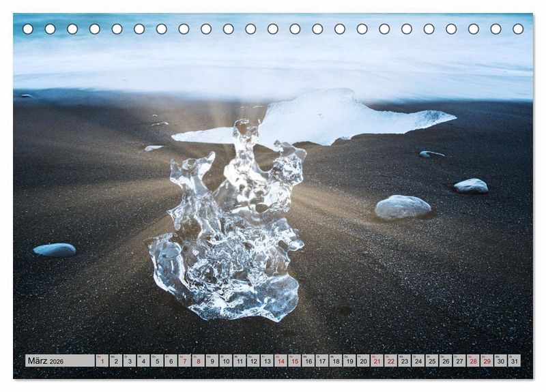Click day 9 in the calendar strip
This screenshot has width=546, height=392.
pos(212,361)
